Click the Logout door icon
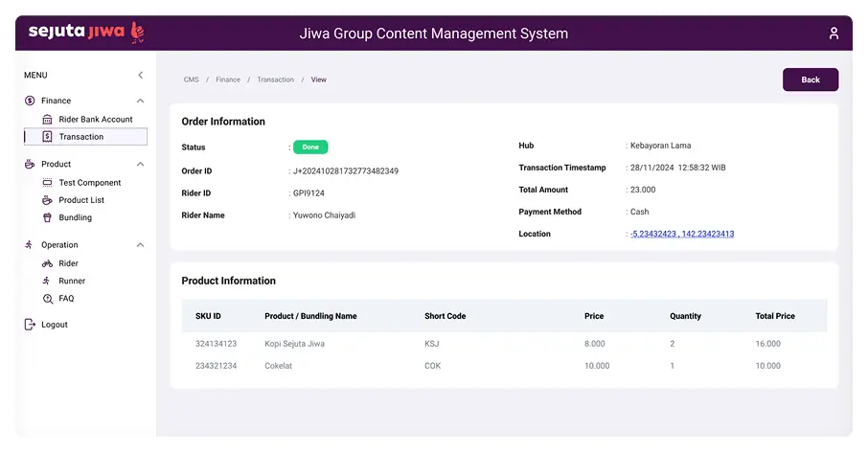Screen dimensions: 868x452 [30, 325]
